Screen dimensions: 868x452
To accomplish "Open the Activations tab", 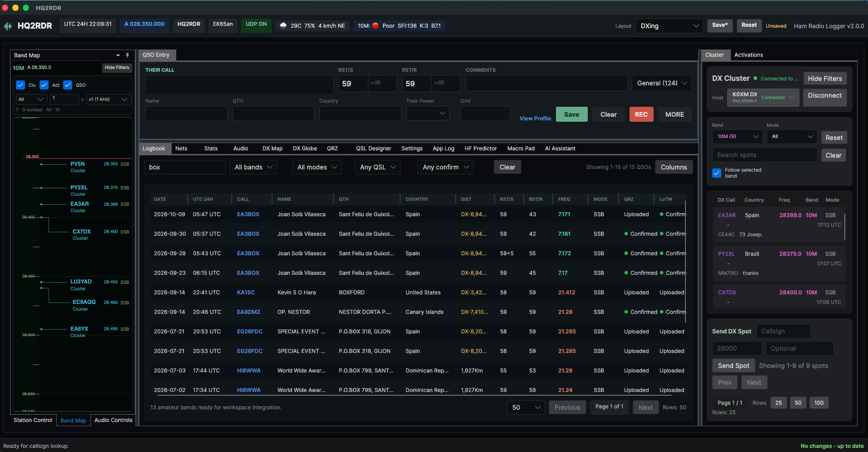I will coord(749,55).
